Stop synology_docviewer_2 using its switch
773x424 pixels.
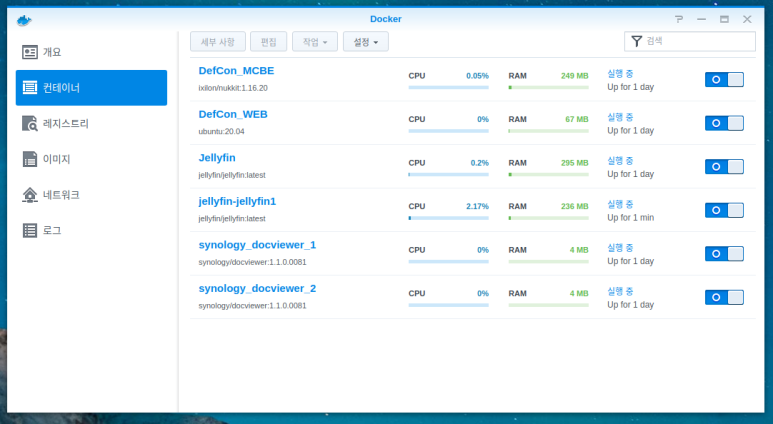(724, 297)
